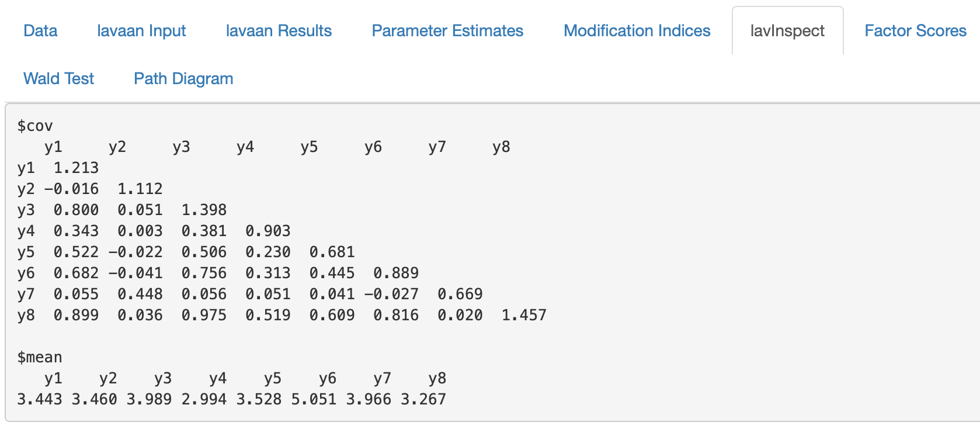Go to the Parameter Estimates tab
Viewport: 980px width, 436px height.
point(447,31)
